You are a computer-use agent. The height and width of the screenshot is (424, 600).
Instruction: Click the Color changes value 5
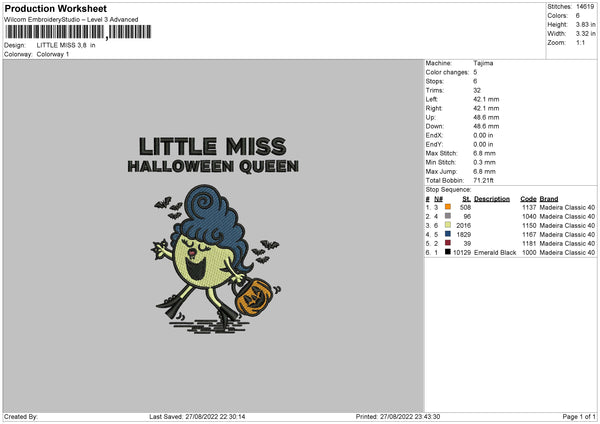pyautogui.click(x=475, y=72)
